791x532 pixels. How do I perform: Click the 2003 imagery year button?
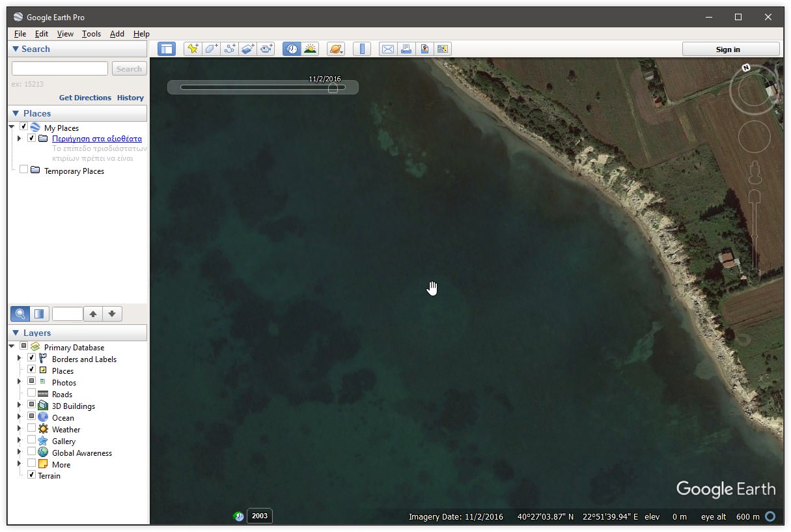[x=260, y=516]
